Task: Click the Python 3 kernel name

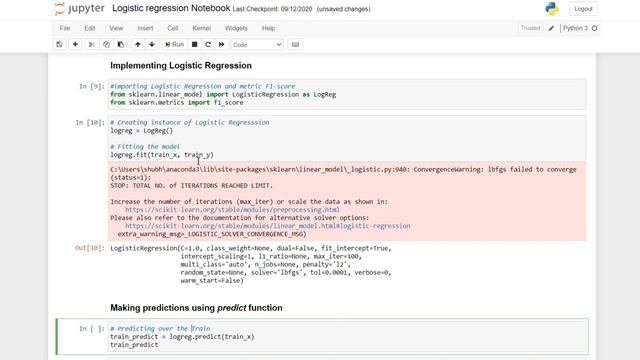Action: tap(575, 28)
